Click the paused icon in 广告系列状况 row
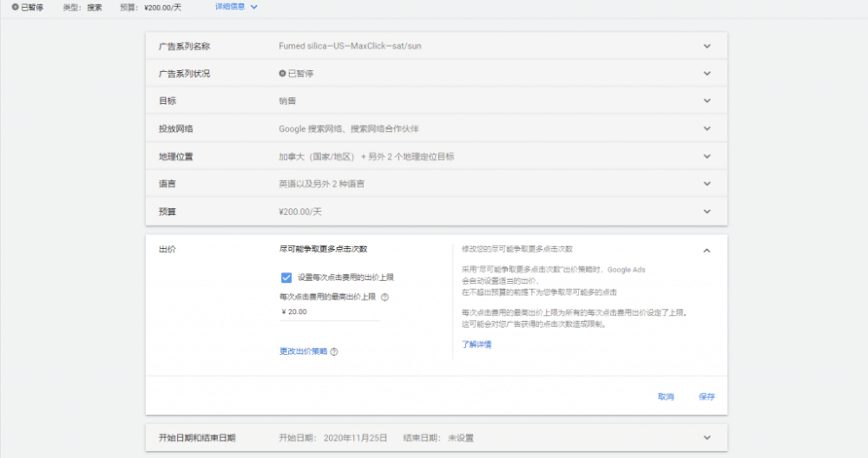The image size is (868, 458). 282,74
